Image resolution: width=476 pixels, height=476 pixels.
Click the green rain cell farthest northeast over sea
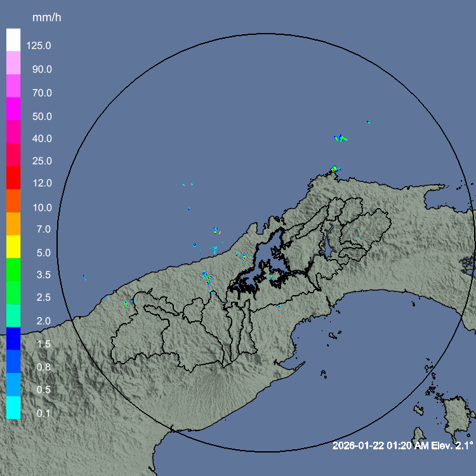pyautogui.click(x=341, y=138)
